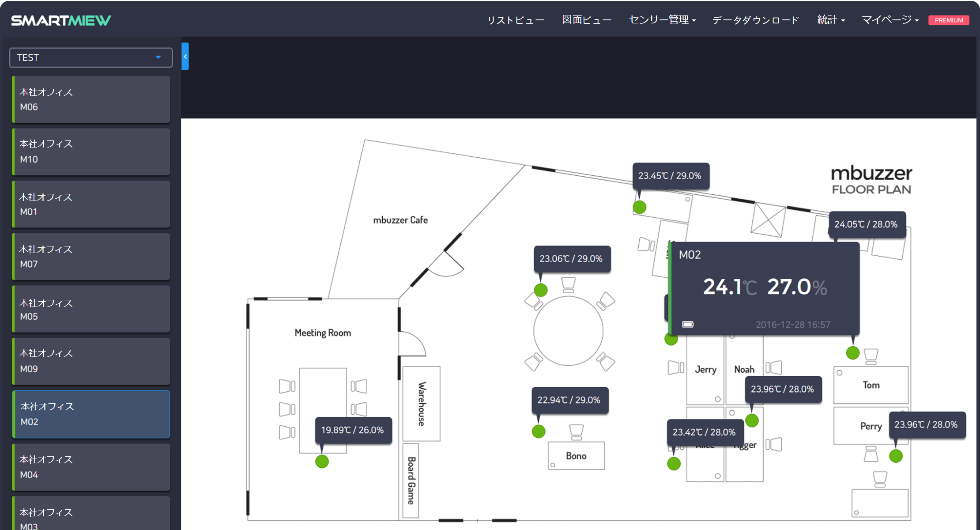980x530 pixels.
Task: Click the 19.89℃ / 26.0% reading label
Action: pos(353,430)
